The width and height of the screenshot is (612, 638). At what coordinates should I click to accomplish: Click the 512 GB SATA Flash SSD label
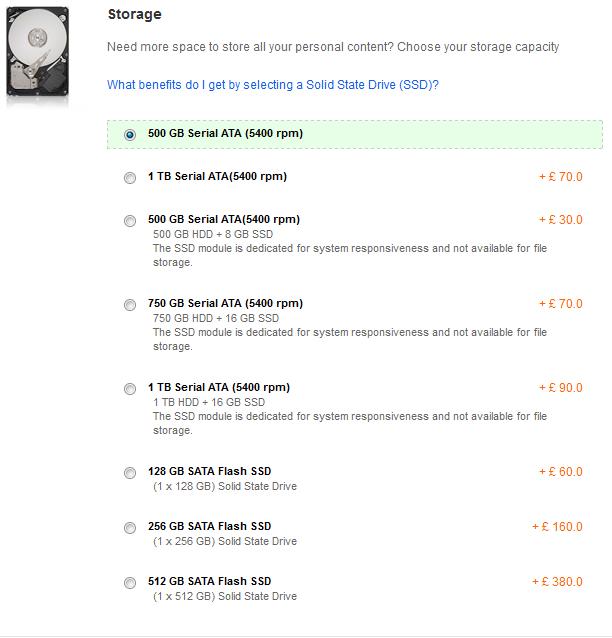pyautogui.click(x=209, y=581)
